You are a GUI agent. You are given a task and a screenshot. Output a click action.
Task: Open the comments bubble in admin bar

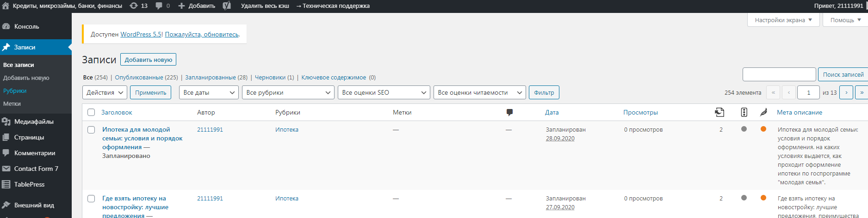click(162, 6)
